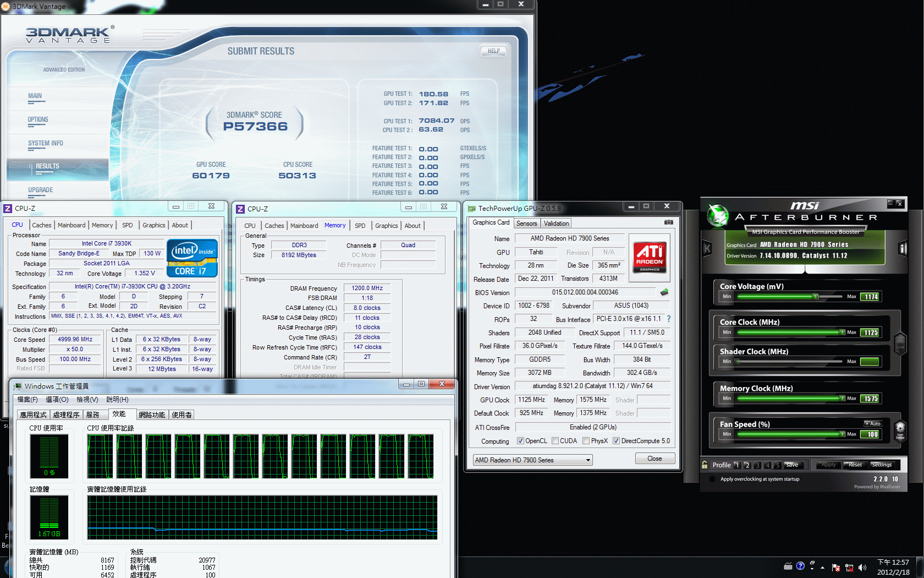Image resolution: width=924 pixels, height=578 pixels.
Task: Click the Afterburner Settings button
Action: point(882,465)
